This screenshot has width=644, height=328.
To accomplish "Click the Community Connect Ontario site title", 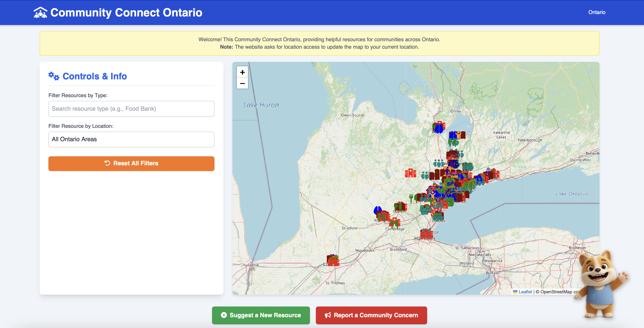I will click(x=126, y=12).
